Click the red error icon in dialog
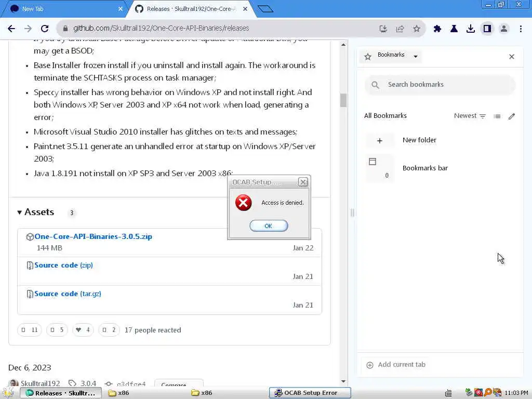The width and height of the screenshot is (532, 399). pos(243,203)
